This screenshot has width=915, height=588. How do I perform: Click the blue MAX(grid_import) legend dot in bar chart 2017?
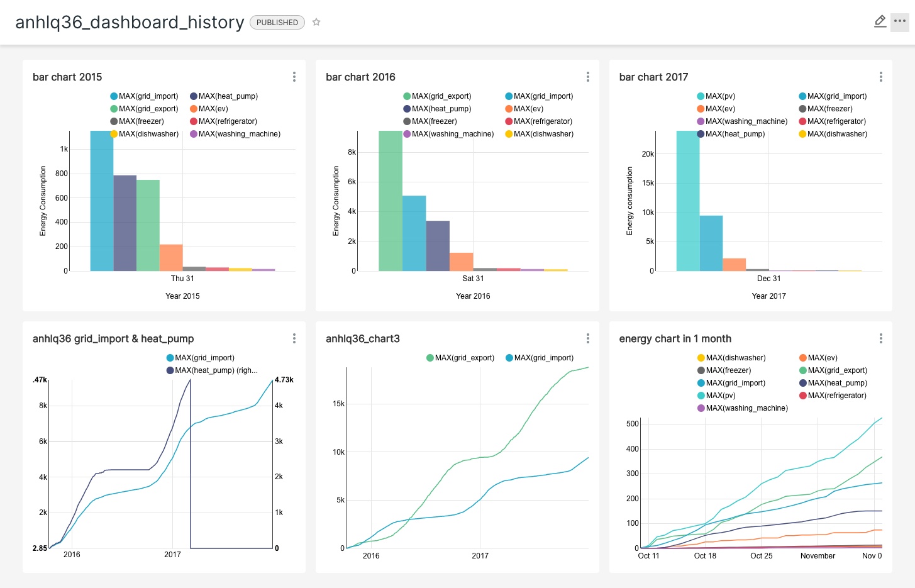(x=802, y=96)
